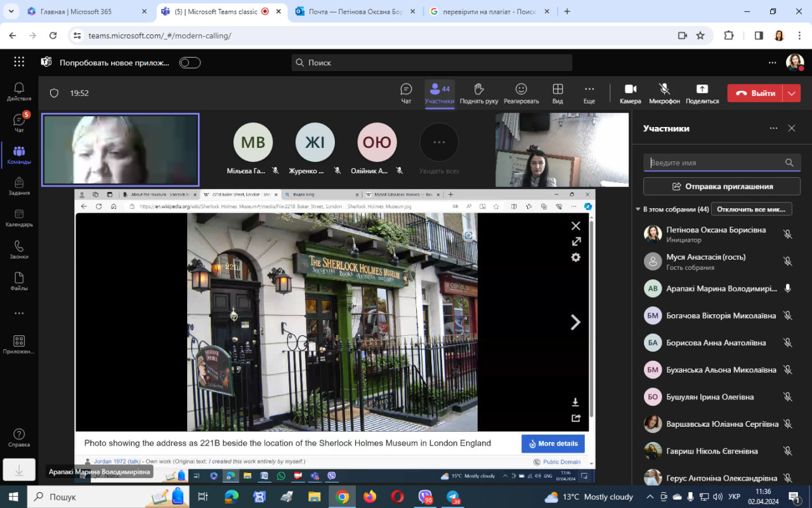The image size is (812, 508).
Task: Open the View layout options
Action: click(558, 93)
